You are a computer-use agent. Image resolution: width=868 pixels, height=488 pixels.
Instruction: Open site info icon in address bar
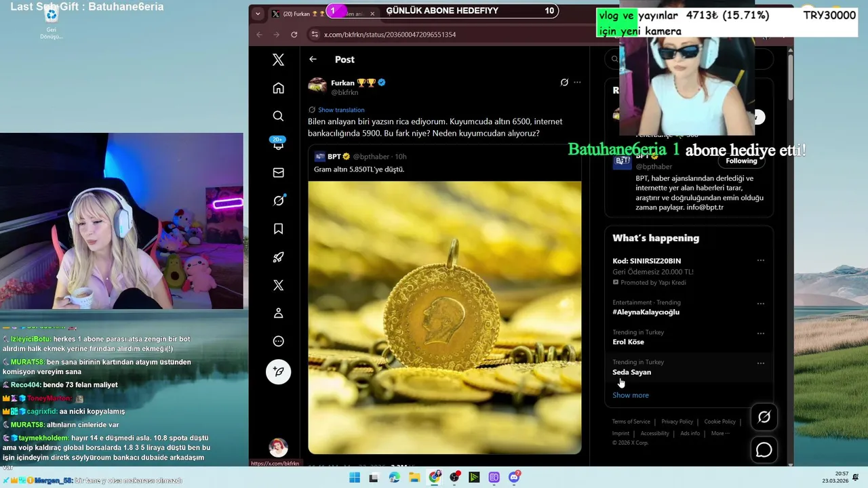tap(315, 35)
